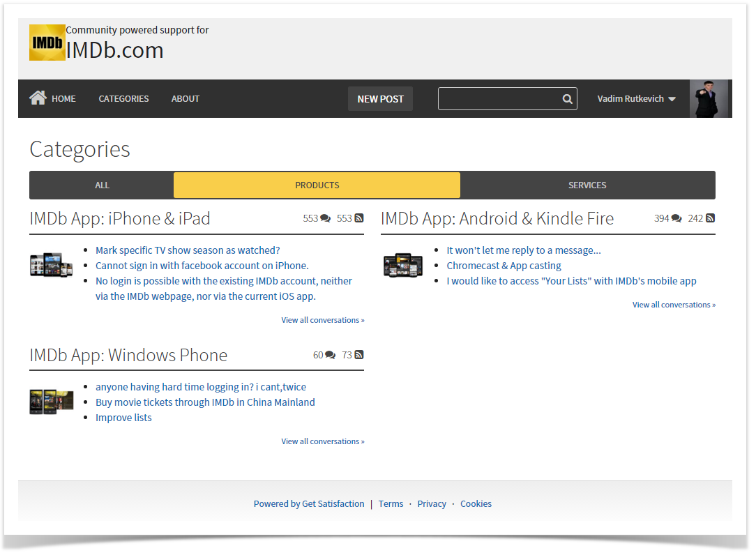Open 'I would like to access Your Lists' topic

(571, 281)
